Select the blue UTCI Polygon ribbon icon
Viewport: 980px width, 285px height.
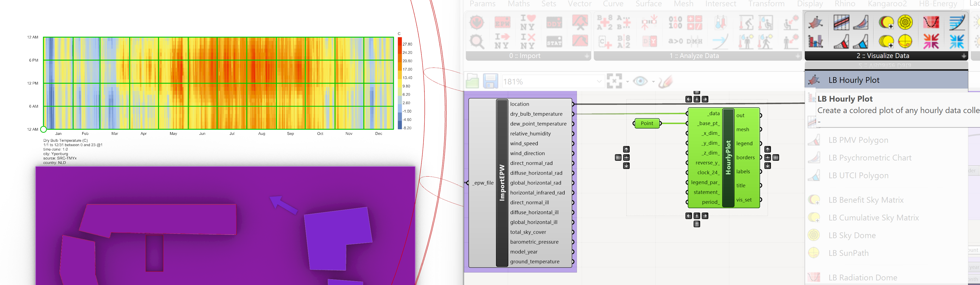pyautogui.click(x=861, y=41)
